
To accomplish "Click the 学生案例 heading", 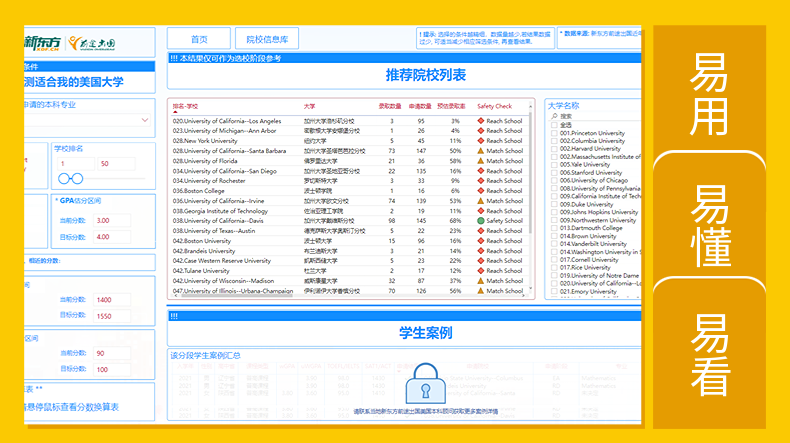I will click(x=426, y=333).
